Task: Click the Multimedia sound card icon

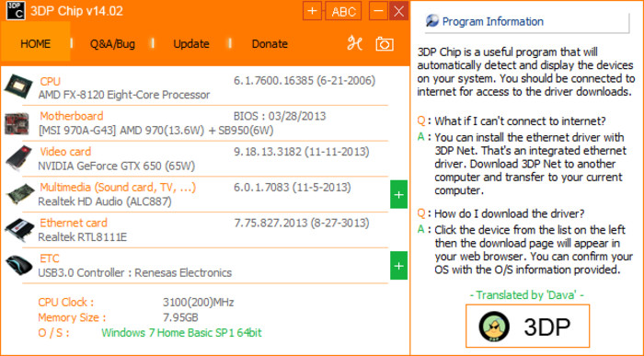Action: pos(20,194)
